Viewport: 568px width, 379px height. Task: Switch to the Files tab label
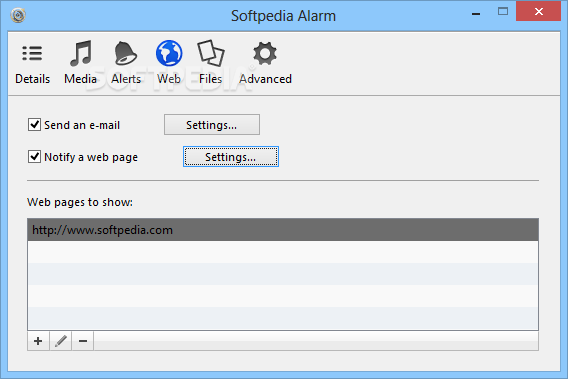(210, 79)
